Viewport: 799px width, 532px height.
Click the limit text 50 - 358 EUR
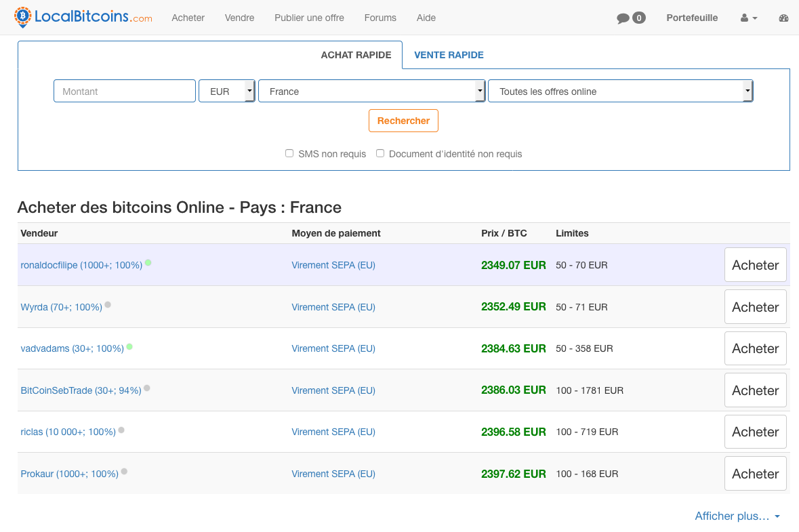[584, 348]
